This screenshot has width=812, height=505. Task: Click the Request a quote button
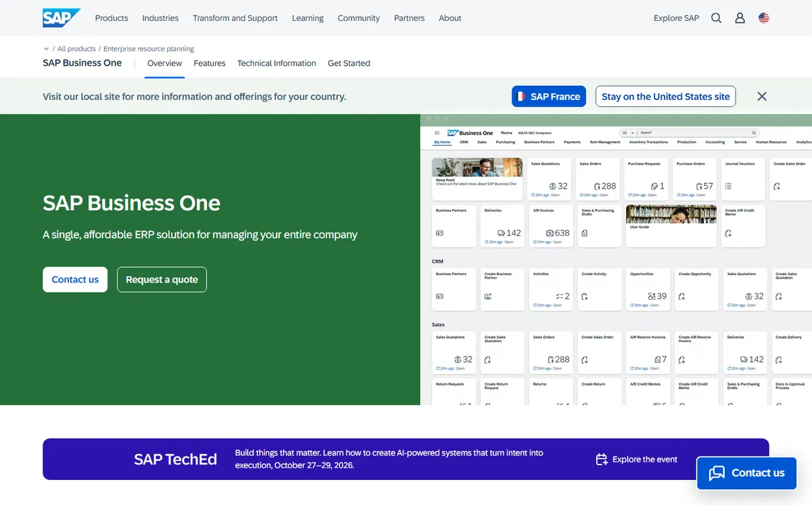pos(162,280)
